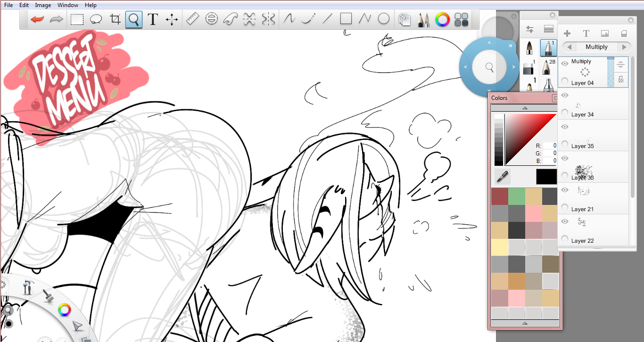Viewport: 644px width, 342px height.
Task: Collapse the Colors panel's top arrow bar
Action: click(x=525, y=108)
